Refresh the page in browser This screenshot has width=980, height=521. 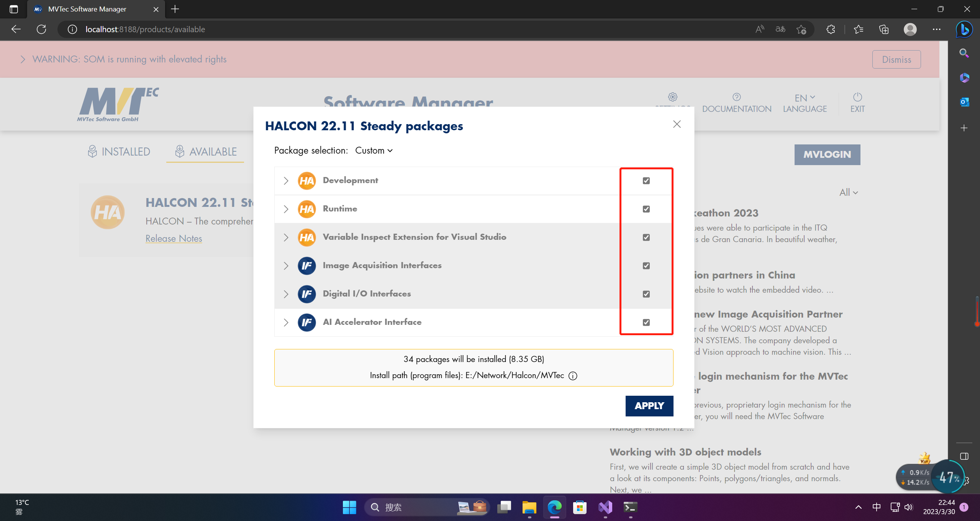point(41,29)
